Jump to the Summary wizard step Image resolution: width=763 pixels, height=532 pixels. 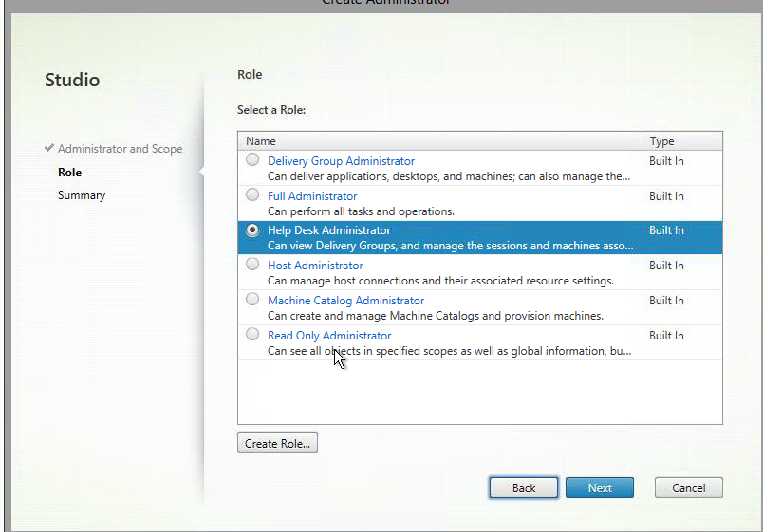pyautogui.click(x=82, y=195)
